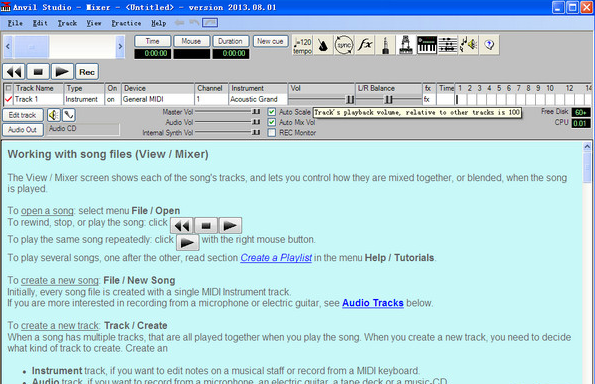Open the 'Create a Playlist' link
595x384 pixels.
pyautogui.click(x=276, y=258)
